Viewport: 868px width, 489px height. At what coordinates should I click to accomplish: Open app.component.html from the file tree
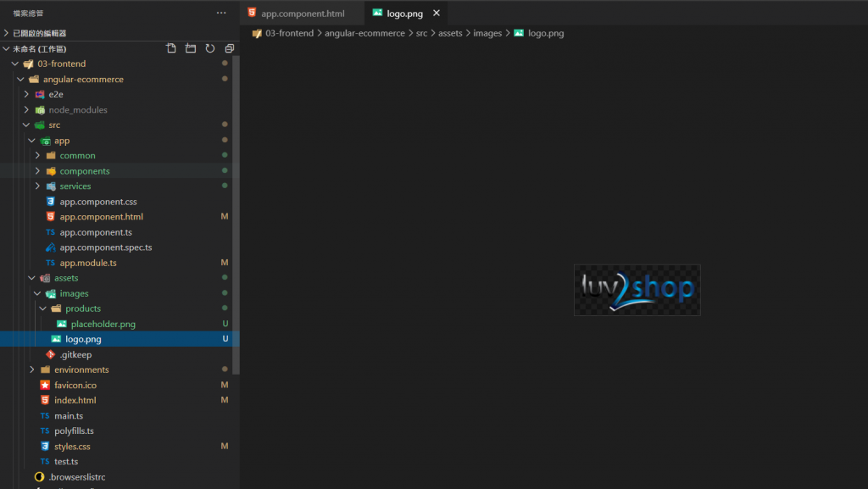tap(102, 216)
